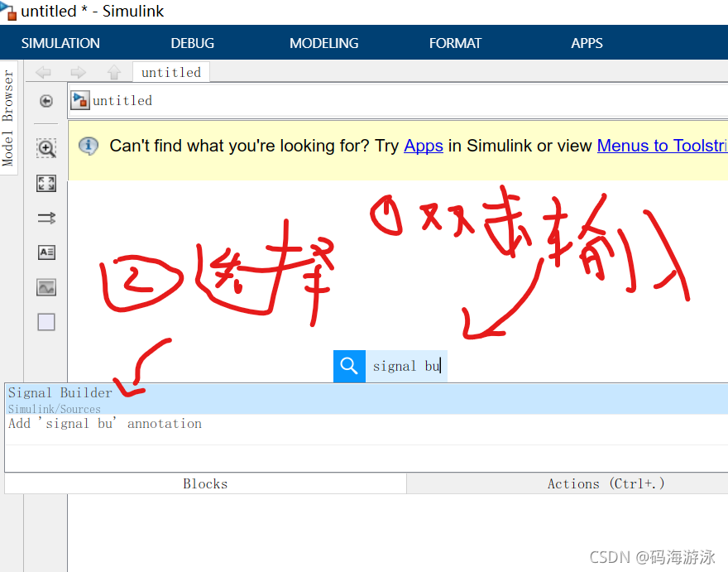Open the DEBUG ribbon tab

click(192, 43)
